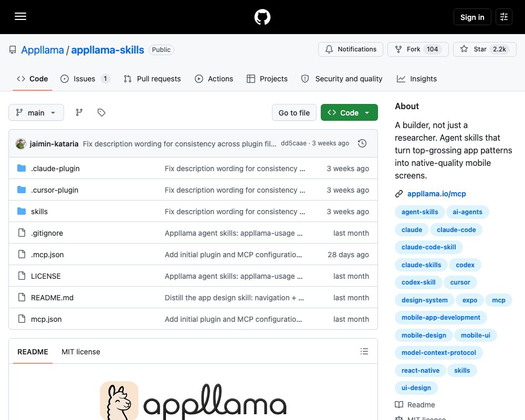Screen dimensions: 525x420
Task: Fork the repository
Action: tap(418, 49)
